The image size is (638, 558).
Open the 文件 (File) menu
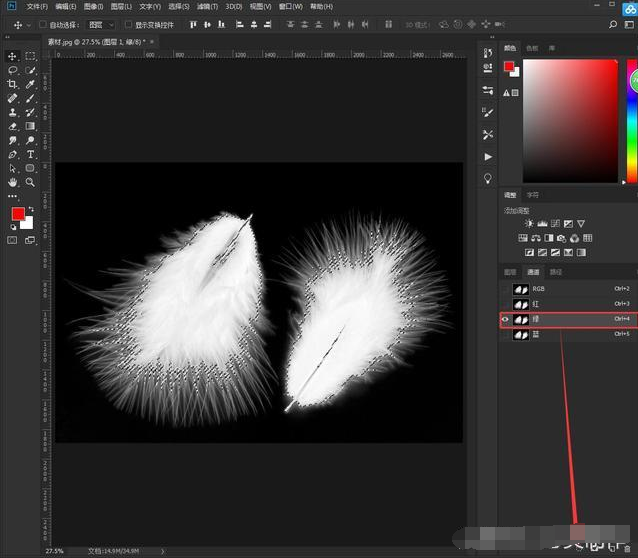pyautogui.click(x=37, y=6)
